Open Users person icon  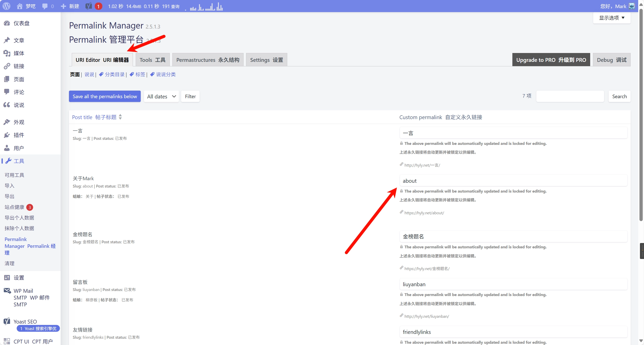coord(7,148)
